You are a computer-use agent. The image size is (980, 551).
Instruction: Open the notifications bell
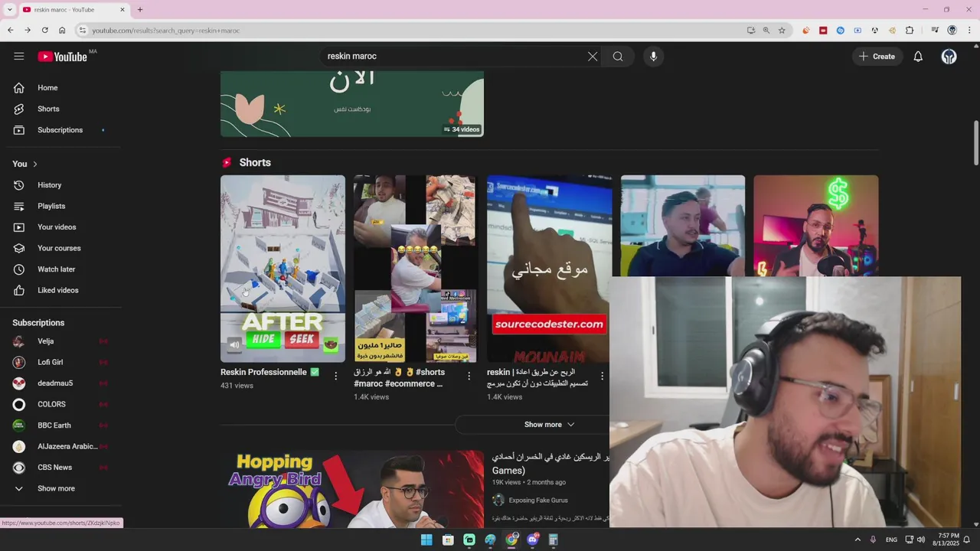point(918,56)
